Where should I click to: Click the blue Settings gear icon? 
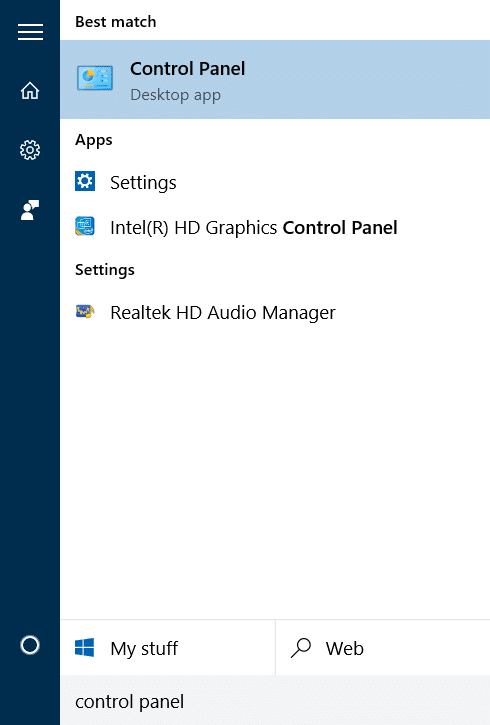pos(85,181)
